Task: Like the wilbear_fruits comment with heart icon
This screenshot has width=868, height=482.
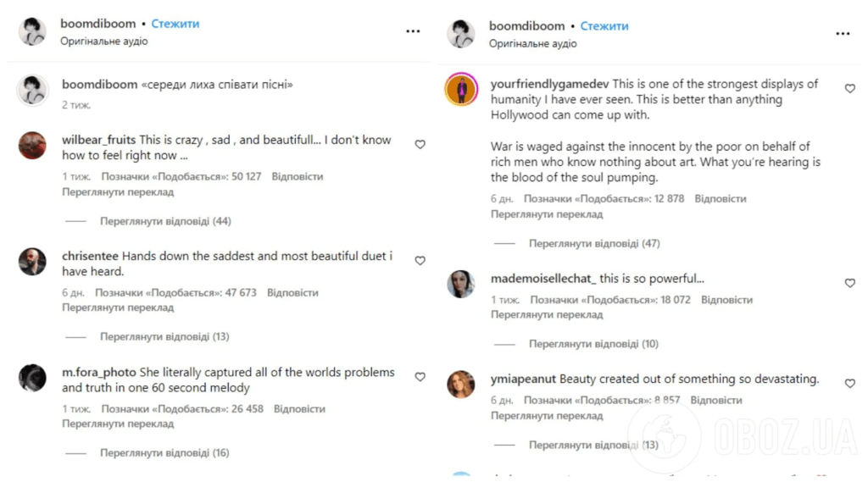Action: [420, 145]
